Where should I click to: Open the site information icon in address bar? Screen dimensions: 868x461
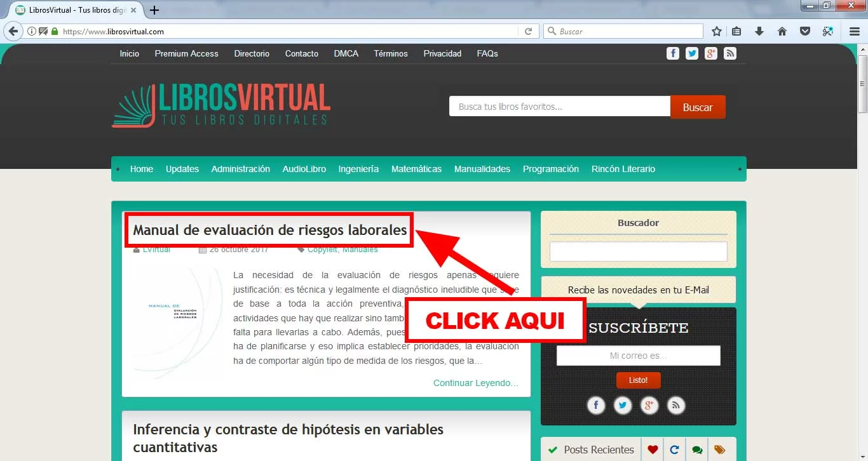[x=32, y=31]
